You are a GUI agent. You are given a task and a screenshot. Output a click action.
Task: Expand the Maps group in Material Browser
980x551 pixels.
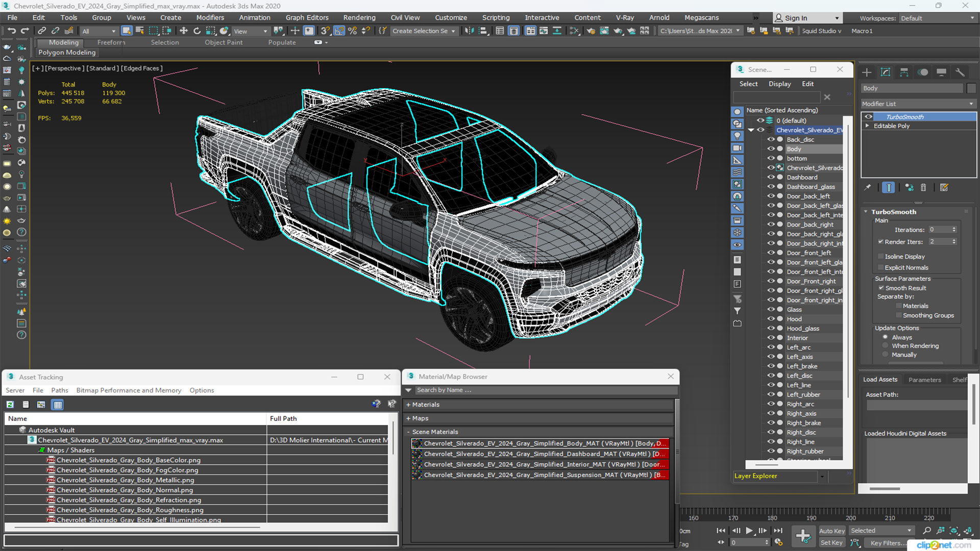pos(408,418)
